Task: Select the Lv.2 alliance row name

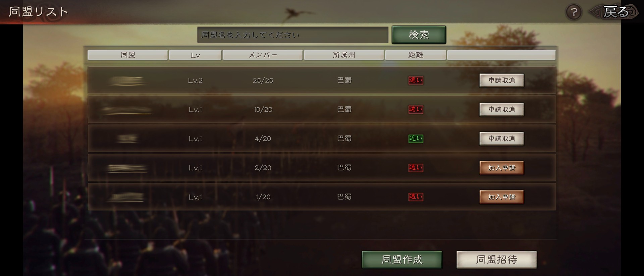Action: click(x=127, y=80)
